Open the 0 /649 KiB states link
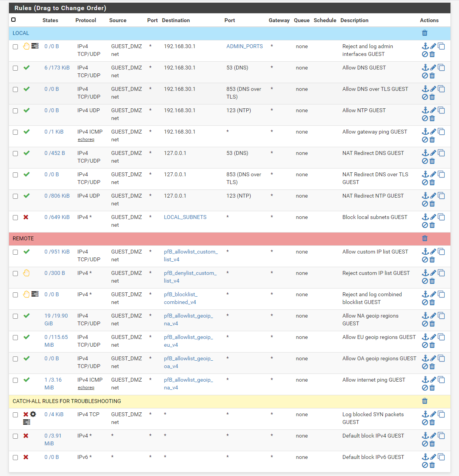 pos(57,217)
